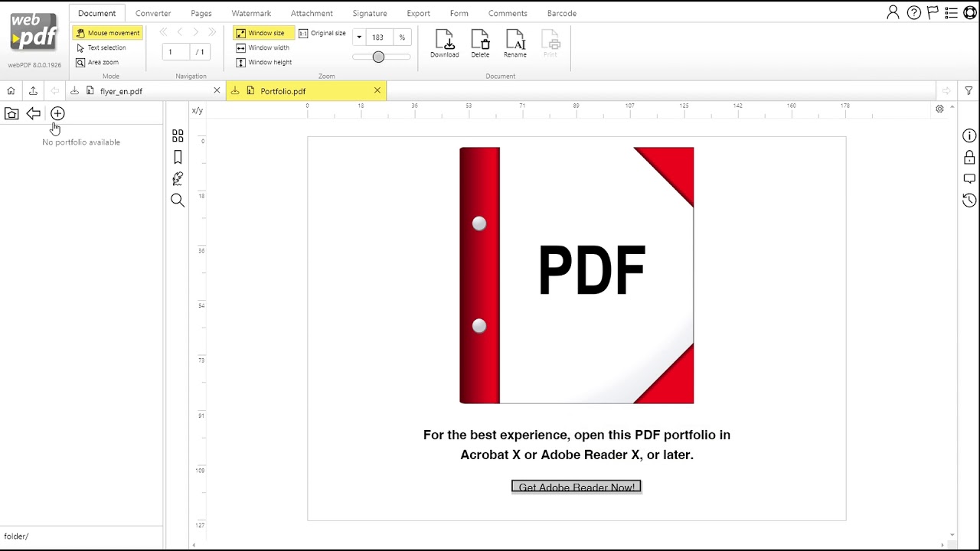Switch to the Converter tab
This screenshot has width=980, height=551.
tap(153, 13)
